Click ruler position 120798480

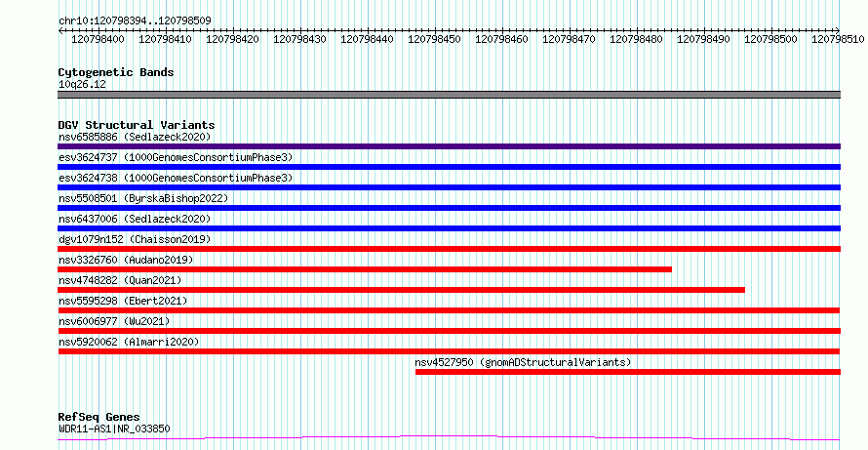pos(636,39)
